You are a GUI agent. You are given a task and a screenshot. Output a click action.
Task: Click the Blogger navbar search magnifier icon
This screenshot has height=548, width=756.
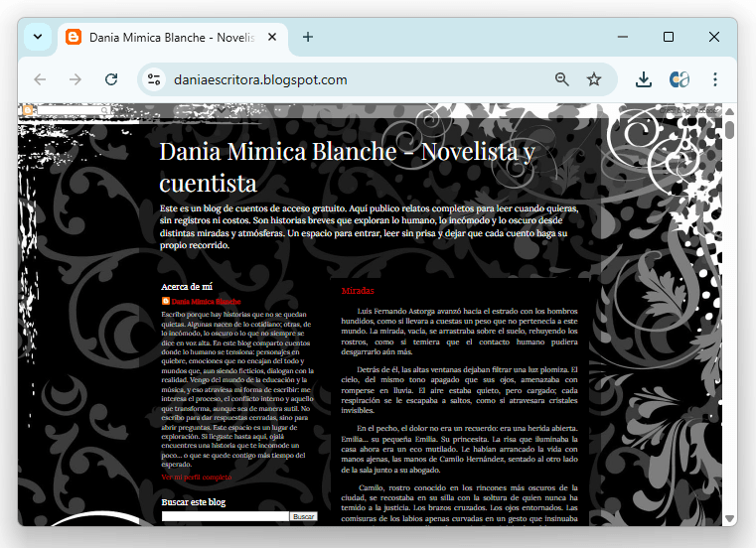(x=104, y=110)
